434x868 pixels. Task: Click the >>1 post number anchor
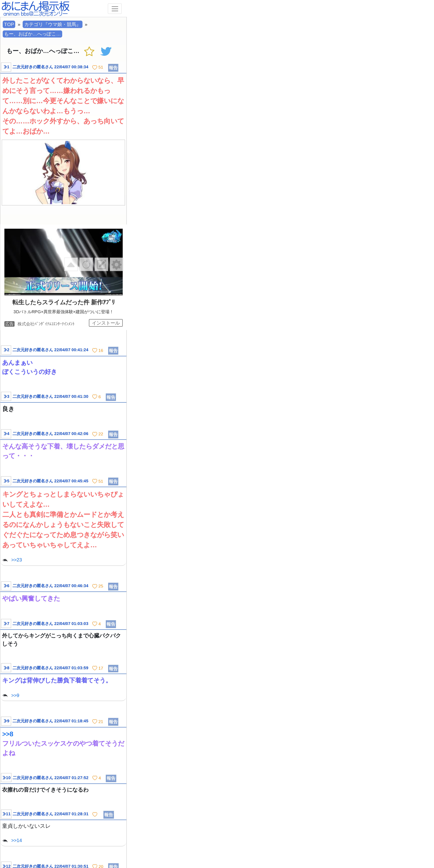pos(6,67)
